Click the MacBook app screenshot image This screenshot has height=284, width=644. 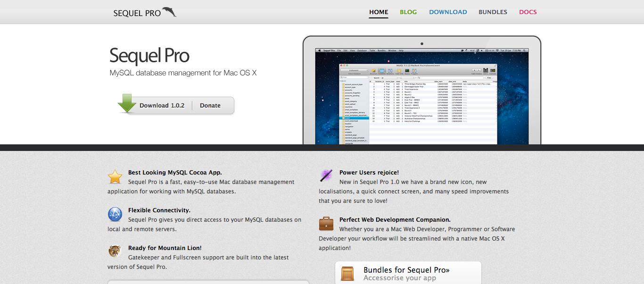click(422, 90)
